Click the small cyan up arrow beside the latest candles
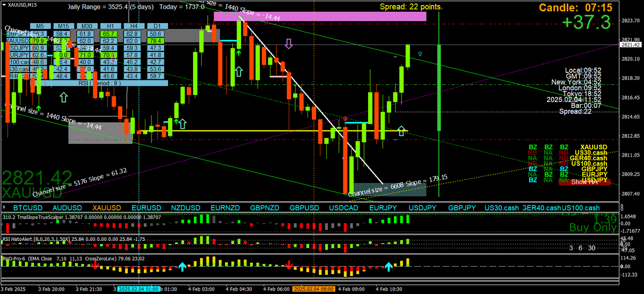Screen dimensions: 644x294 point(420,54)
